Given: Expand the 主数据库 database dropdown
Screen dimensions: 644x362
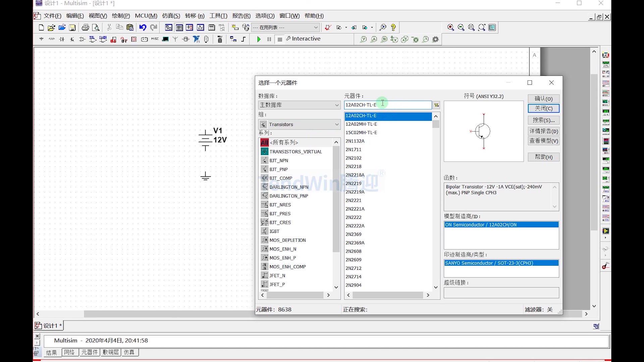Looking at the screenshot, I should point(299,105).
